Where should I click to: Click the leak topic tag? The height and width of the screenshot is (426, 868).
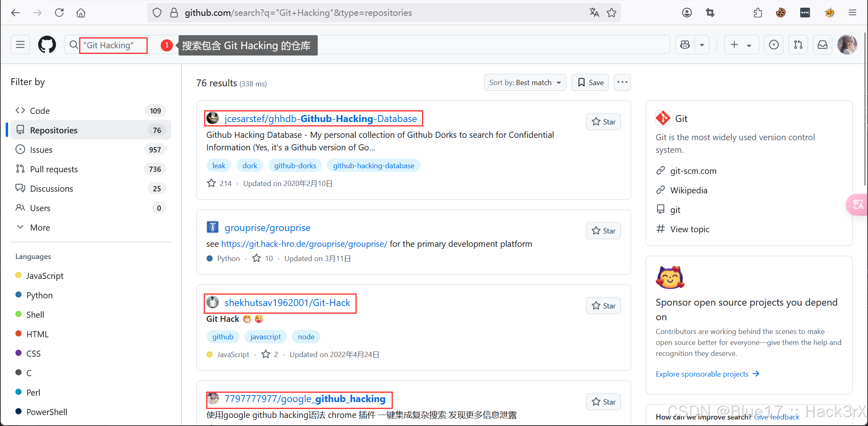[219, 165]
